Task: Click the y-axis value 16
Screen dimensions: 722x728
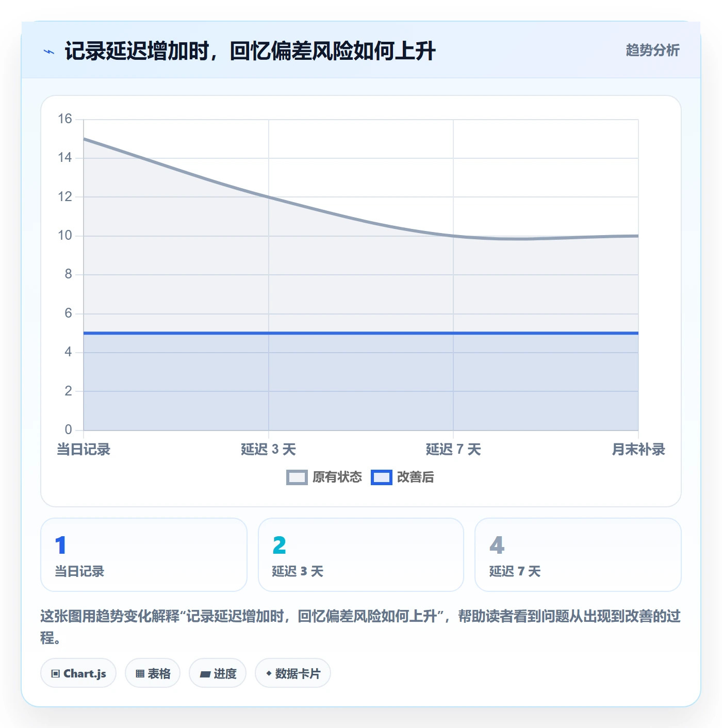Action: click(x=65, y=119)
